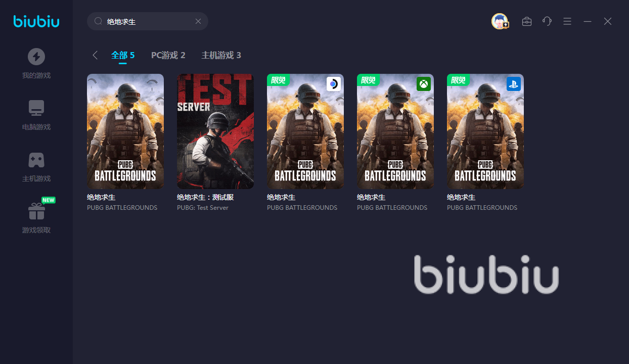The width and height of the screenshot is (629, 364).
Task: Open customer service headset icon
Action: tap(547, 21)
